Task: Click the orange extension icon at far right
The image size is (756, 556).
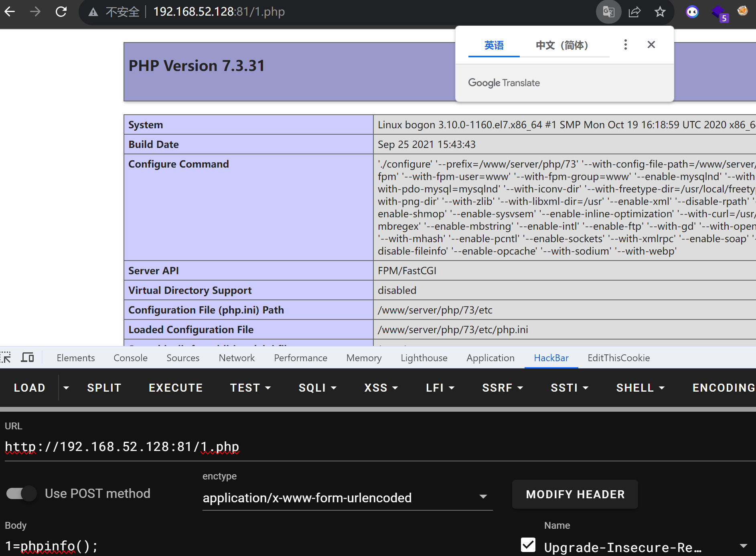Action: (x=743, y=11)
